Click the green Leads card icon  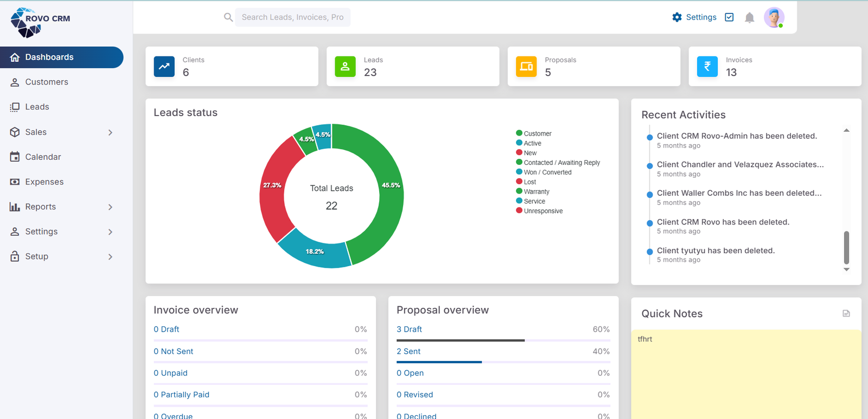tap(345, 67)
